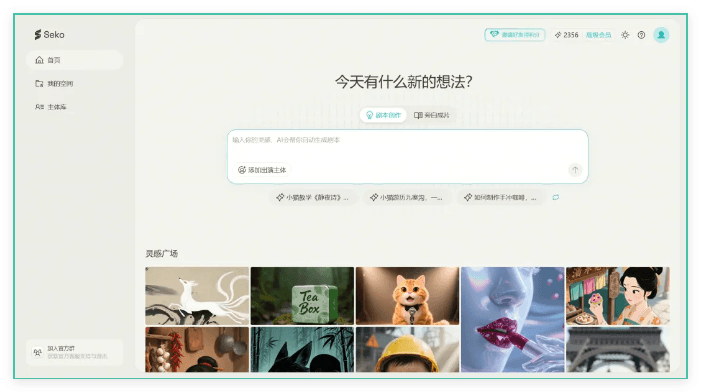Pick the suggestion chip about 《静夜诗》

(312, 197)
